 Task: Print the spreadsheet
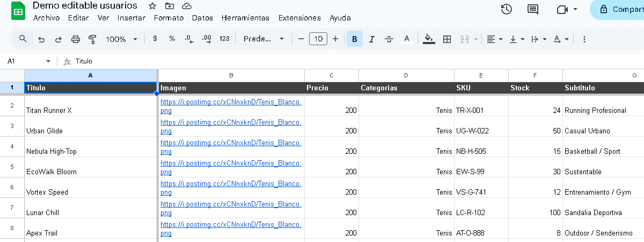pyautogui.click(x=76, y=39)
